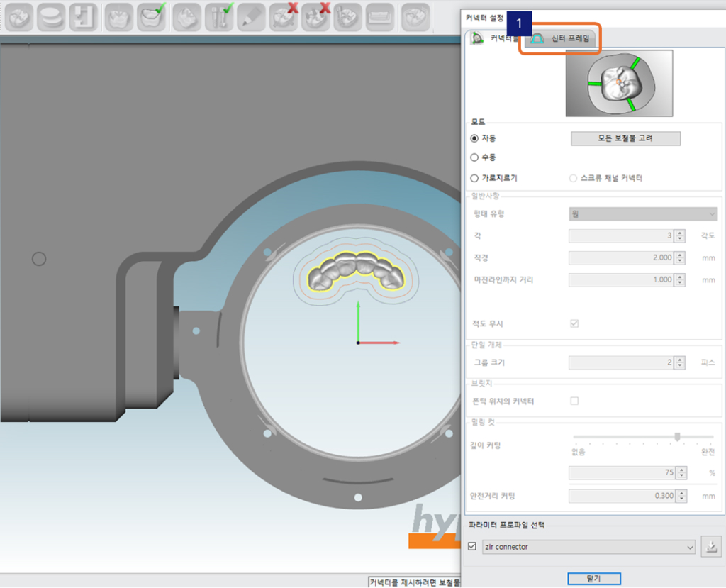
Task: Click the 모든 보철물 고려 button
Action: click(625, 138)
